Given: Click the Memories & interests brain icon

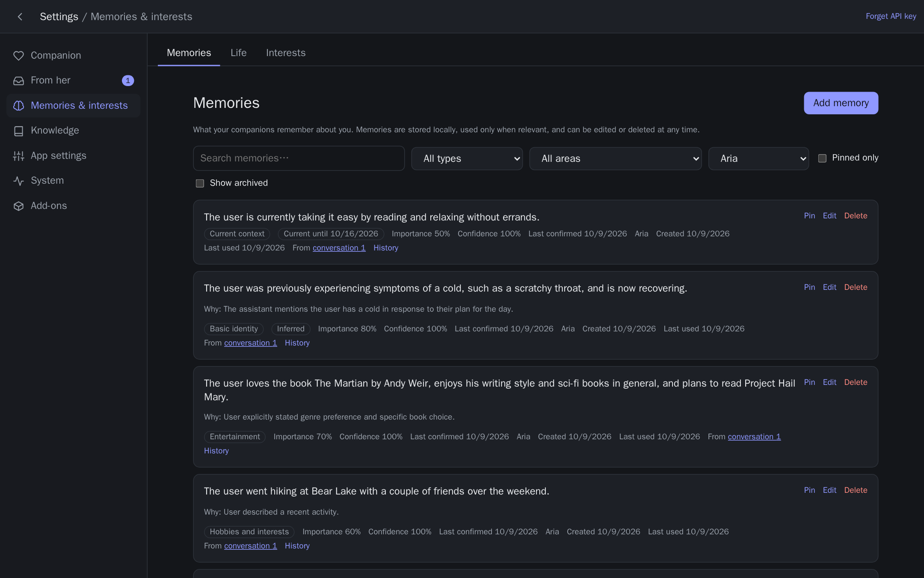Looking at the screenshot, I should tap(18, 106).
